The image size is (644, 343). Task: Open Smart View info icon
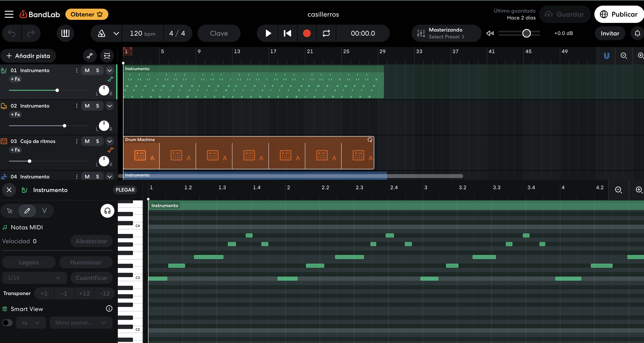[x=109, y=308]
